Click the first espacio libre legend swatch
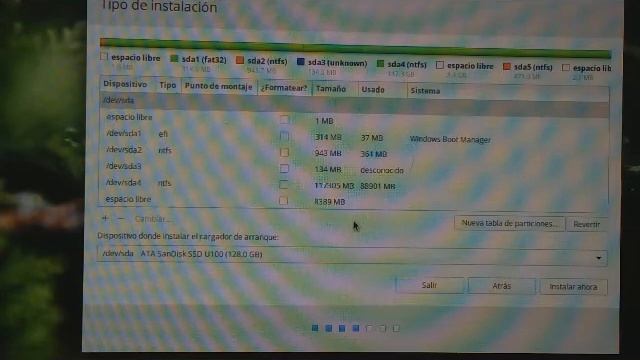This screenshot has height=360, width=640. point(104,57)
